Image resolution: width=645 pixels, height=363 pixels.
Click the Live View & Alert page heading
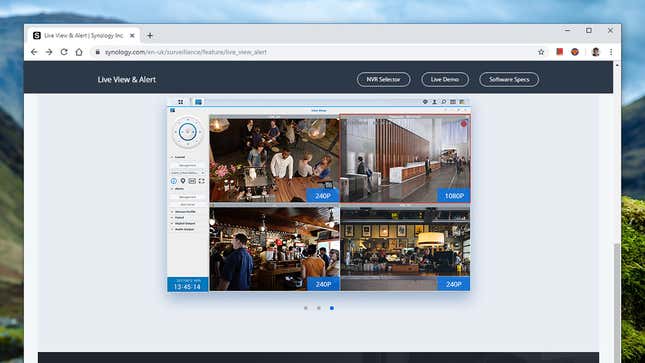[127, 80]
